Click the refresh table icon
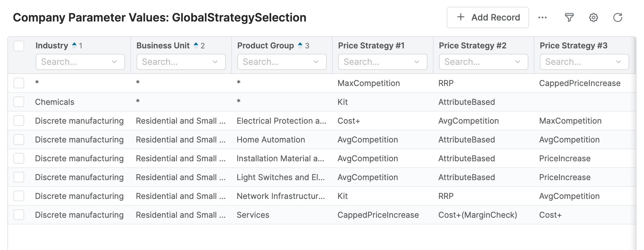The image size is (644, 250). (618, 17)
